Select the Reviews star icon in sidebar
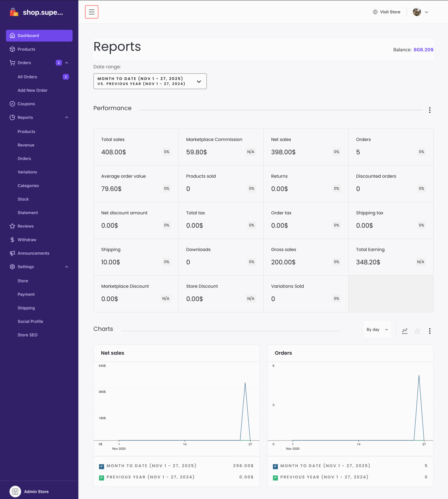448x499 pixels. click(x=12, y=226)
